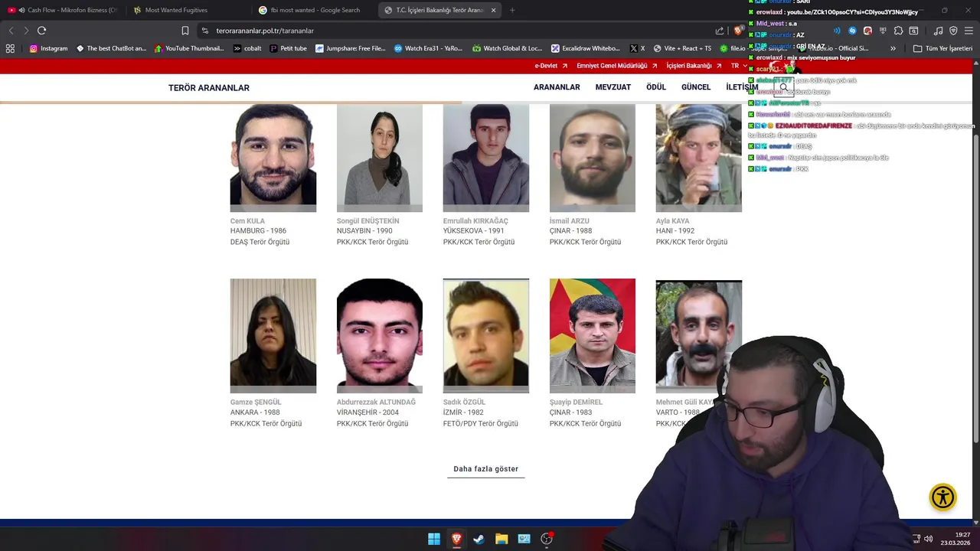Click the text 'VİRANŞEHİR - 2004'

[x=367, y=412]
